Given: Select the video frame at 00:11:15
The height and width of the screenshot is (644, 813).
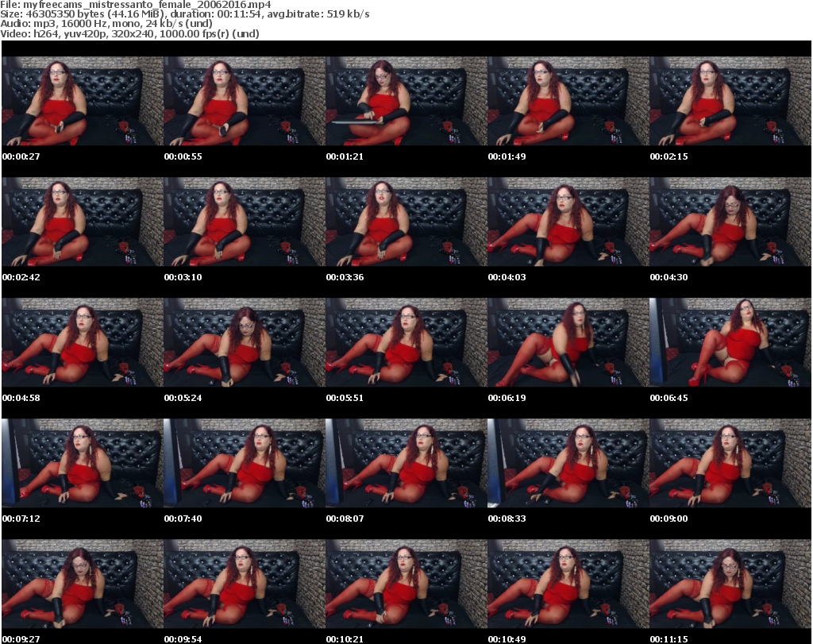Looking at the screenshot, I should (x=730, y=584).
